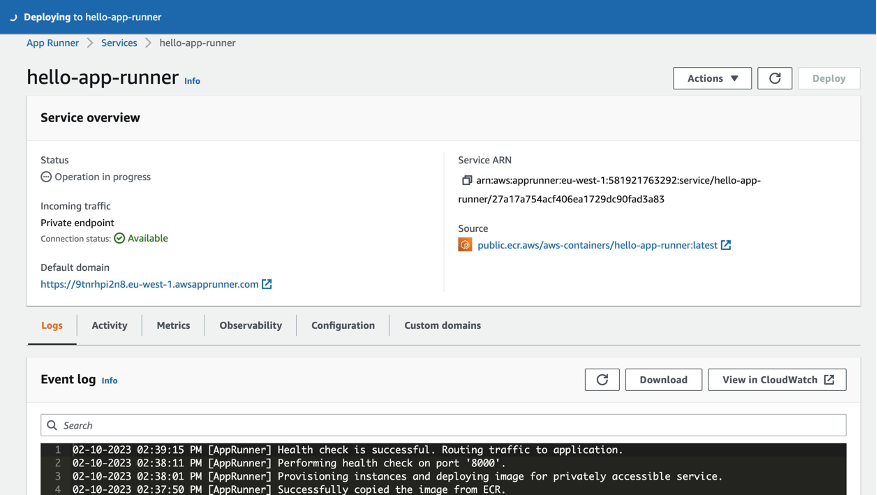This screenshot has height=495, width=877.
Task: Click the 'Private endpoint' incoming traffic text
Action: pyautogui.click(x=77, y=223)
